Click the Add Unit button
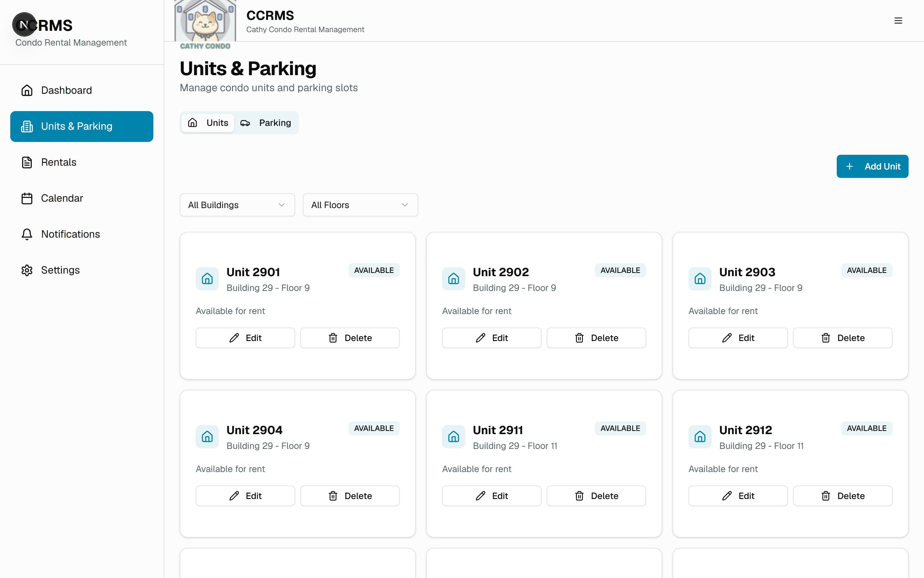The width and height of the screenshot is (924, 578). coord(872,166)
